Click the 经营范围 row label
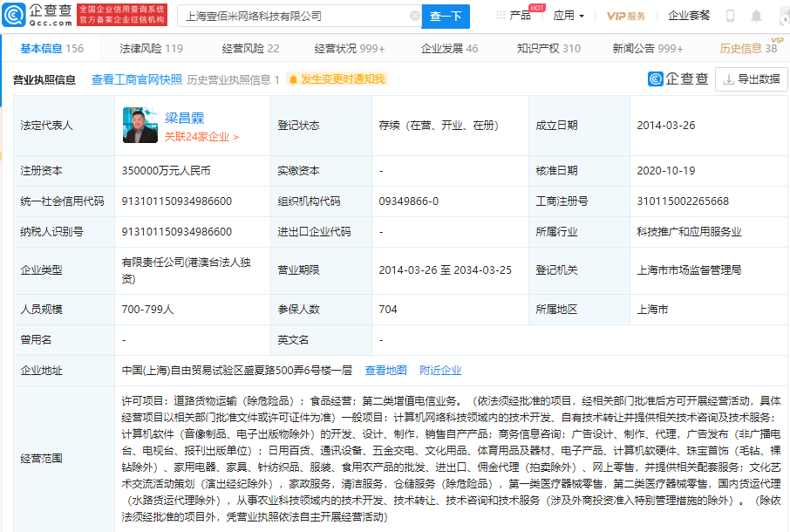 41,459
